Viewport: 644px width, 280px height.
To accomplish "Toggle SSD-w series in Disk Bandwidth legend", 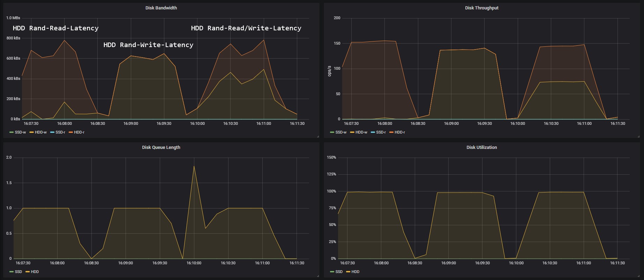I will pyautogui.click(x=18, y=133).
